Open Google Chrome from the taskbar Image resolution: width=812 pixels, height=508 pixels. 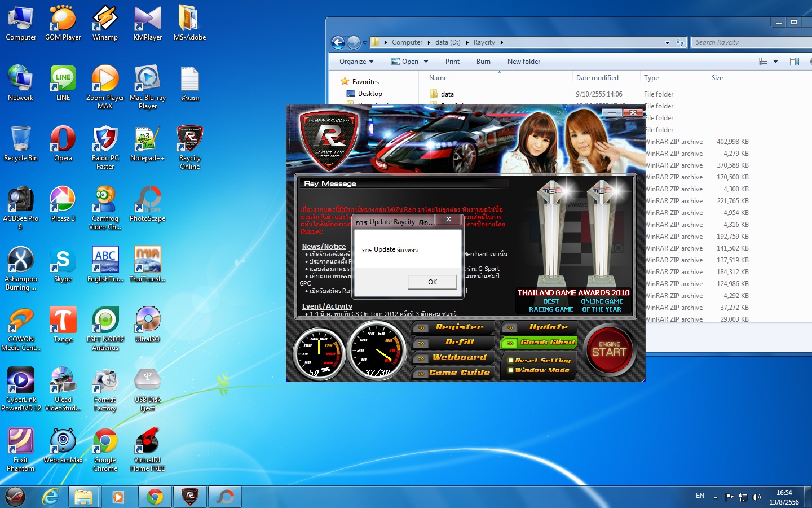pos(155,497)
